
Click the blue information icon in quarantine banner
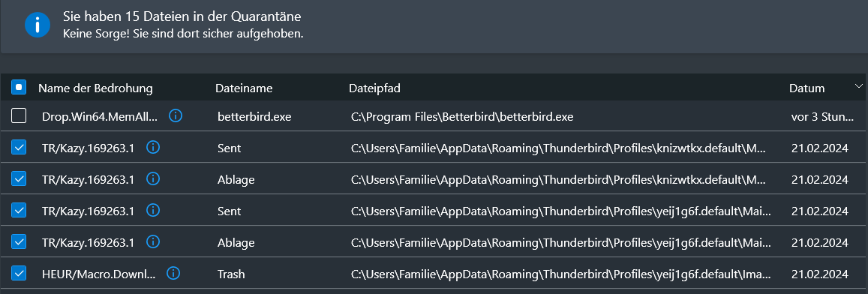(x=38, y=25)
